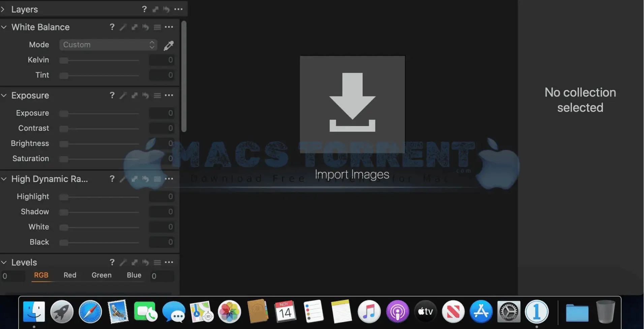
Task: Open Levels more options menu
Action: (169, 262)
